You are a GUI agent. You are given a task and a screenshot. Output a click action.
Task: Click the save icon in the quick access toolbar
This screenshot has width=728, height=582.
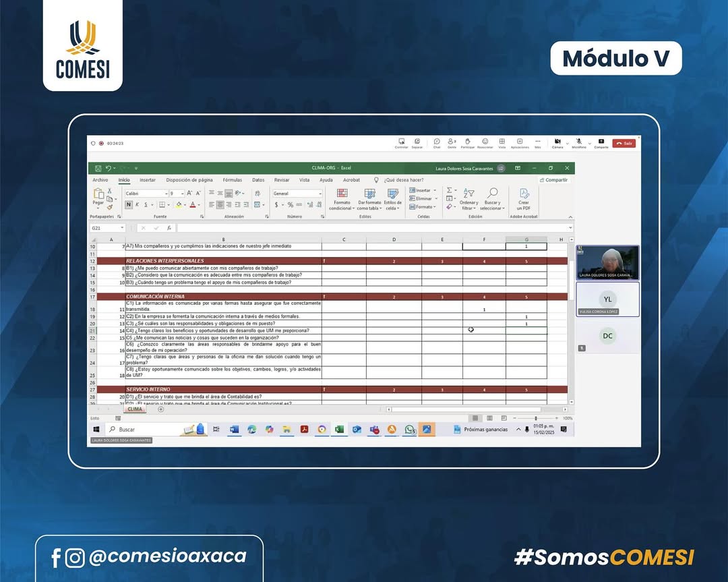98,168
